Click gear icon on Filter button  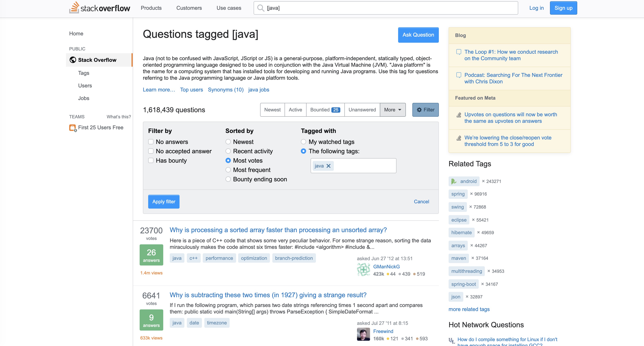point(419,110)
